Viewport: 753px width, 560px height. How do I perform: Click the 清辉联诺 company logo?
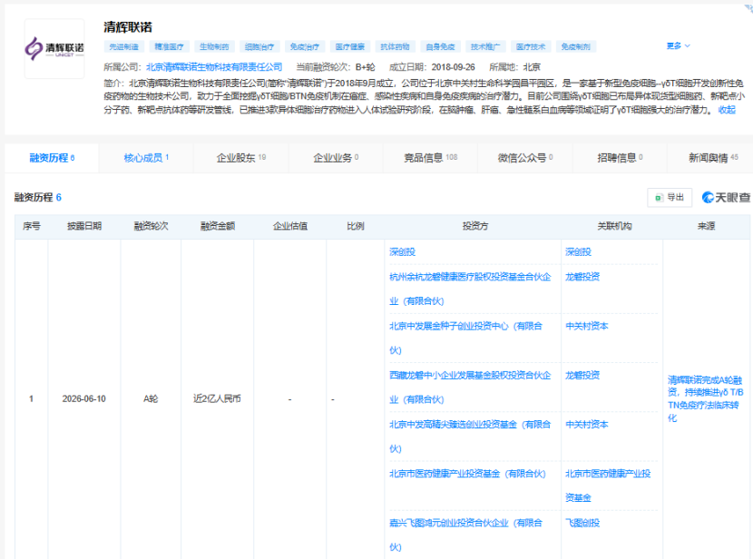click(54, 48)
